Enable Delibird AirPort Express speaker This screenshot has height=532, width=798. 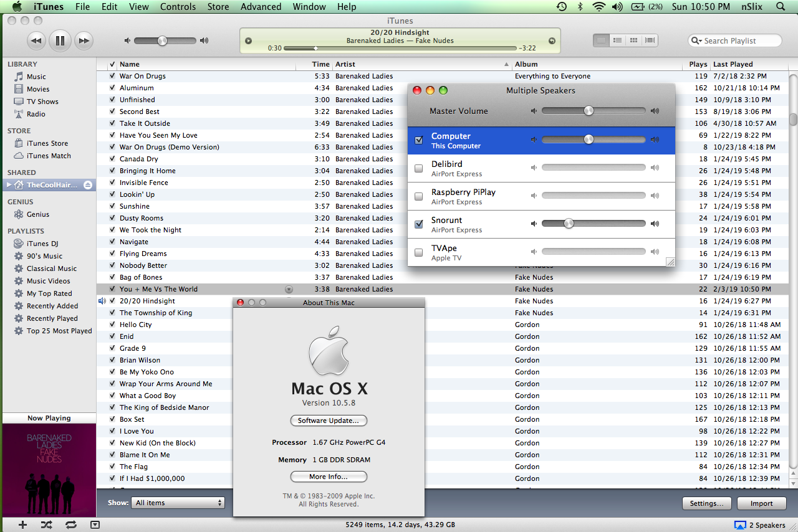click(419, 168)
